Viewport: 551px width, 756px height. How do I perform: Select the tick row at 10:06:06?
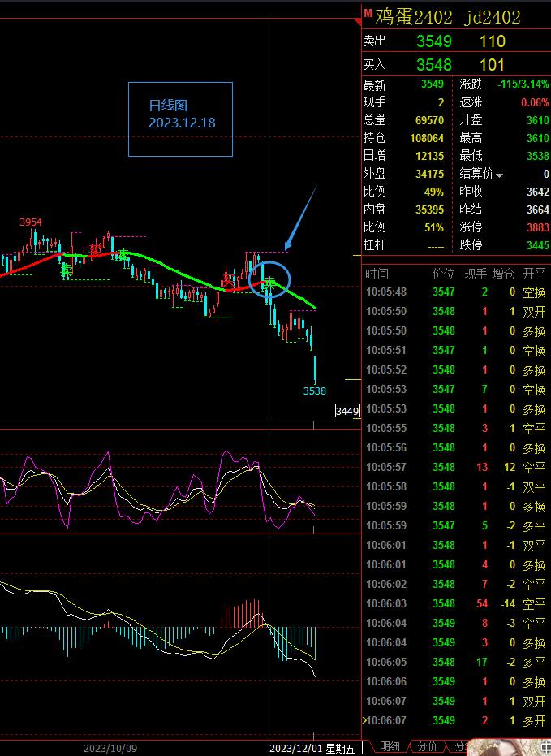tap(455, 682)
